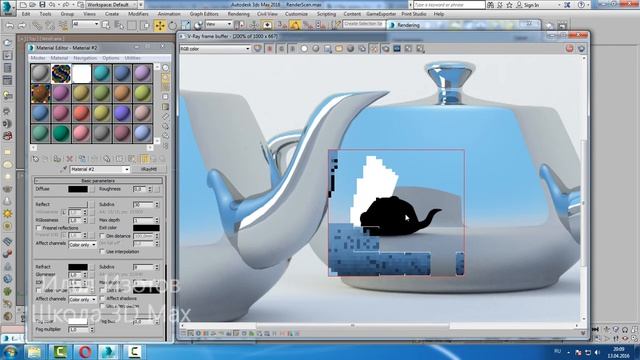Click the backlight icon in Material Editor
640x360 pixels.
pos(165,78)
